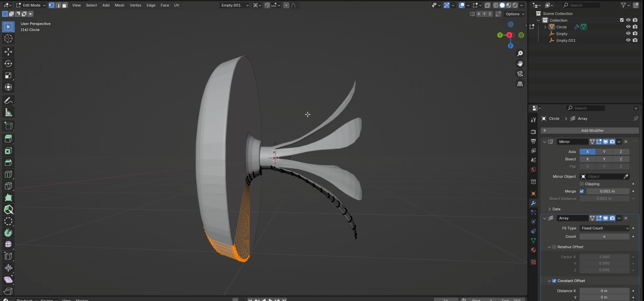Collapse the Mirror modifier panel
The height and width of the screenshot is (301, 644).
pyautogui.click(x=544, y=142)
